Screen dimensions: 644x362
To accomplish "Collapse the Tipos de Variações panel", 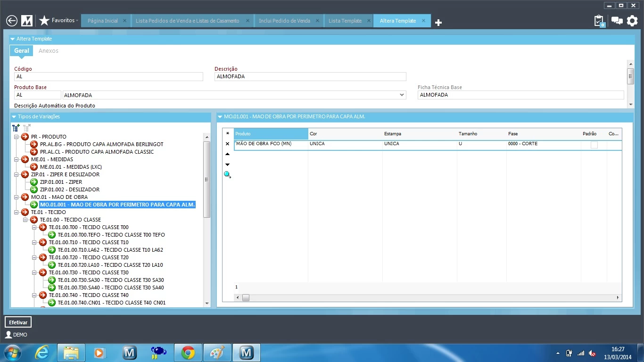I will [13, 116].
